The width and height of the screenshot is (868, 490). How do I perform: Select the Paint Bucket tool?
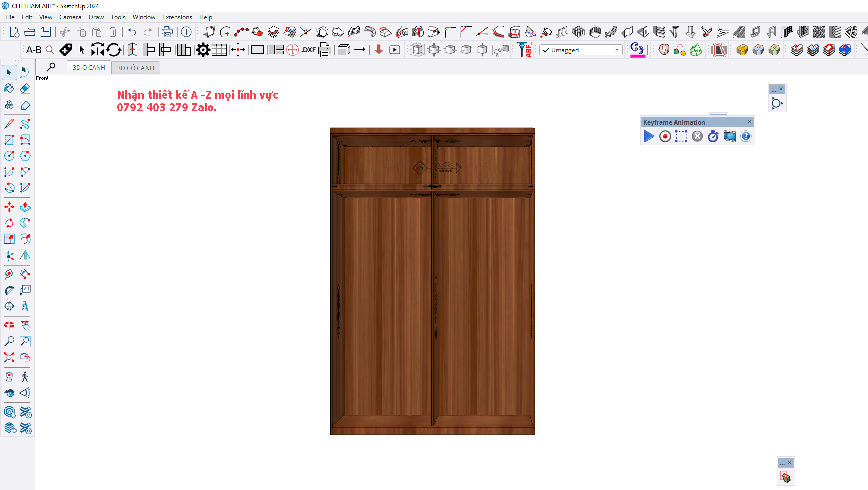[x=9, y=88]
